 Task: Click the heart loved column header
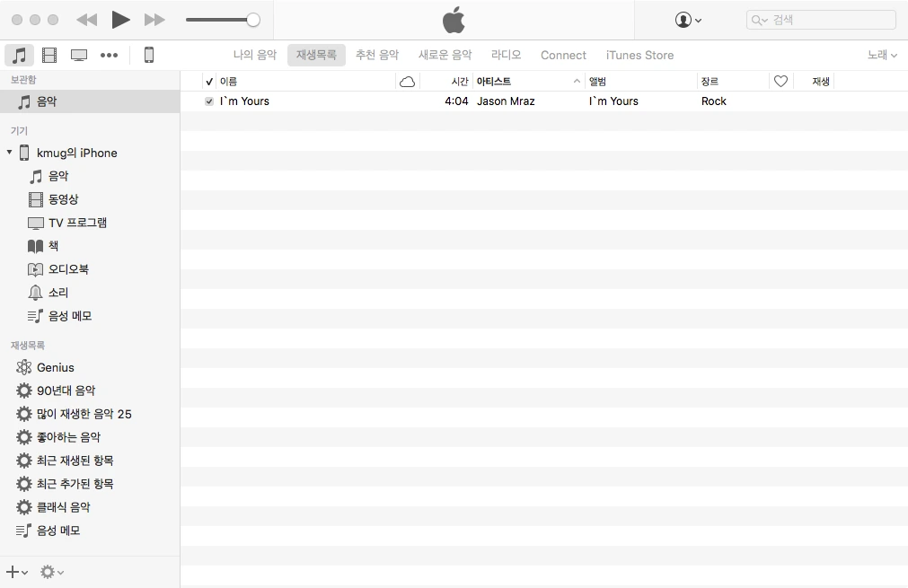(x=780, y=82)
